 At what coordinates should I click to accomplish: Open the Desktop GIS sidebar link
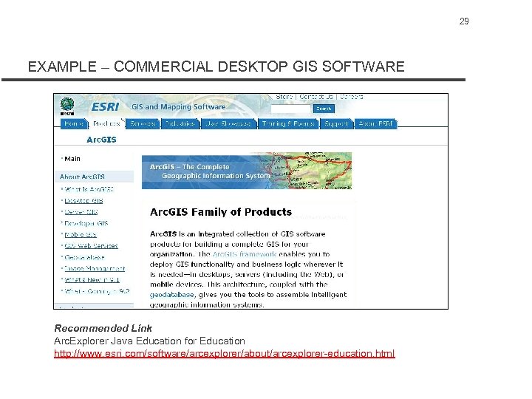(83, 200)
